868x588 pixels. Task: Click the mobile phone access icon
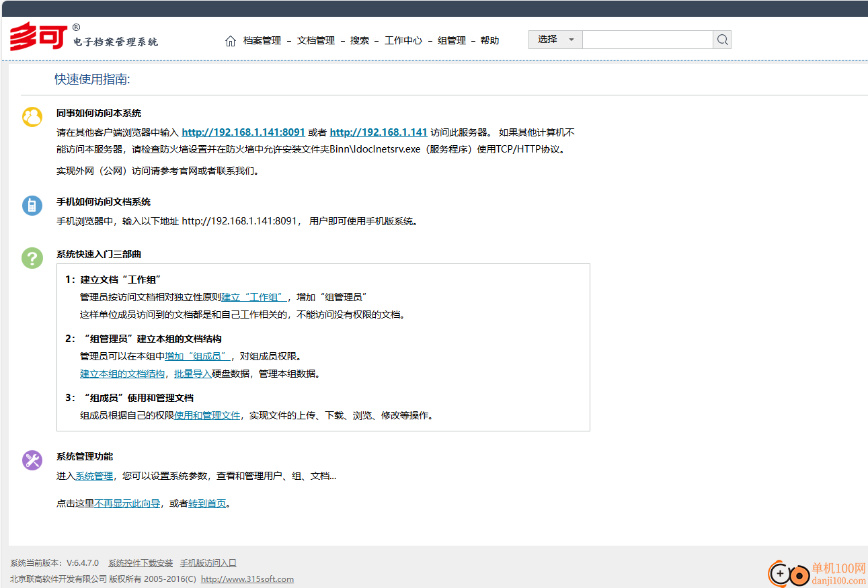[32, 205]
